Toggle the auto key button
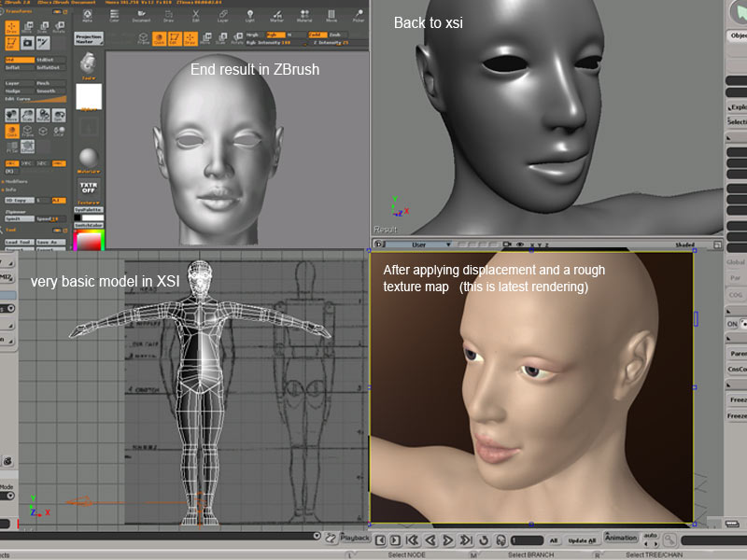 tap(650, 535)
